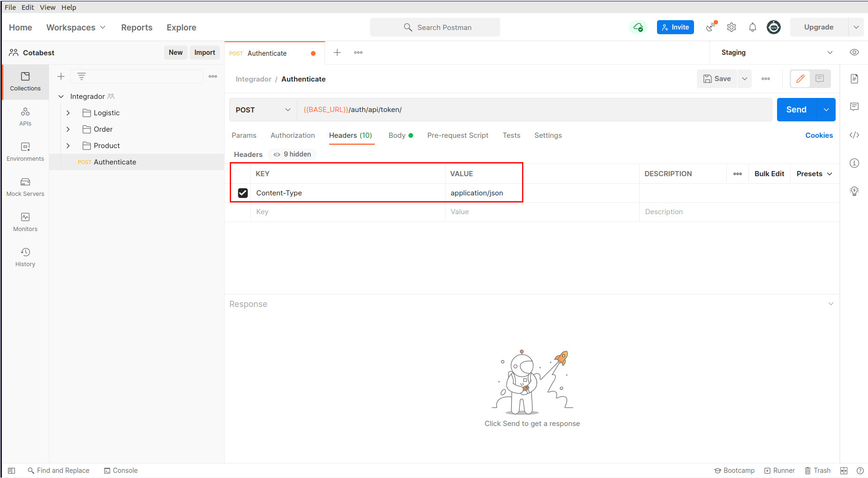This screenshot has height=478, width=868.
Task: Open the View menu
Action: tap(47, 7)
